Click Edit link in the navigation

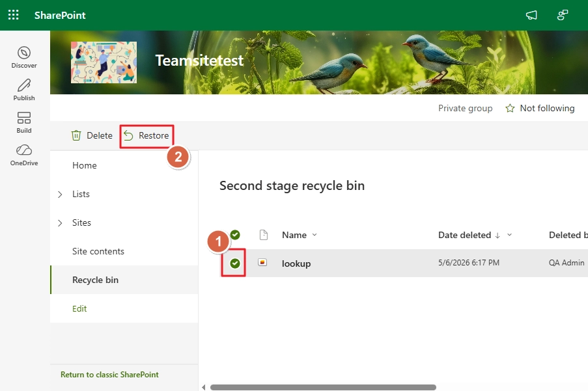79,308
